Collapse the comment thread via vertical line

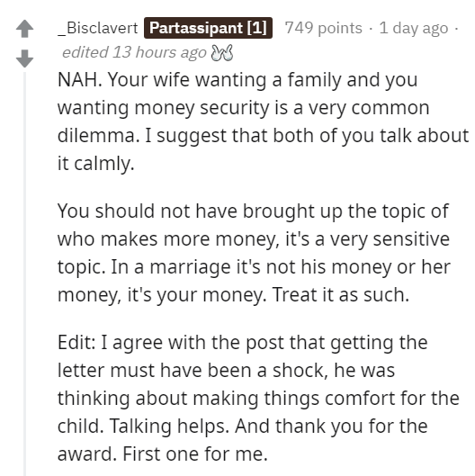[x=24, y=274]
